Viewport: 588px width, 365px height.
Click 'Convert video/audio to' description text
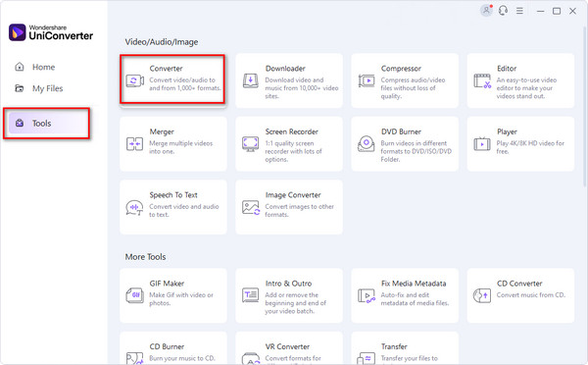[x=182, y=80]
